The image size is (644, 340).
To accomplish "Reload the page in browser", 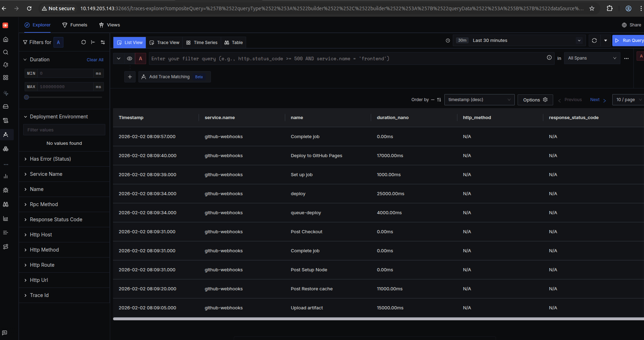I will 29,8.
